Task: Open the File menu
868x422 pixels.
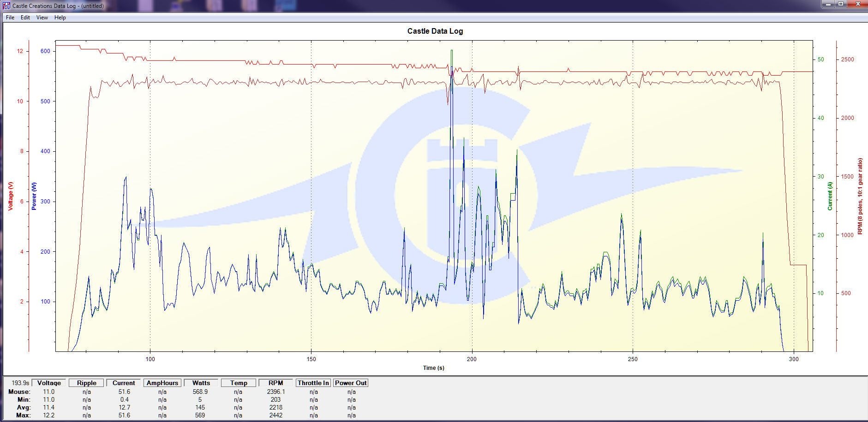Action: (x=10, y=18)
